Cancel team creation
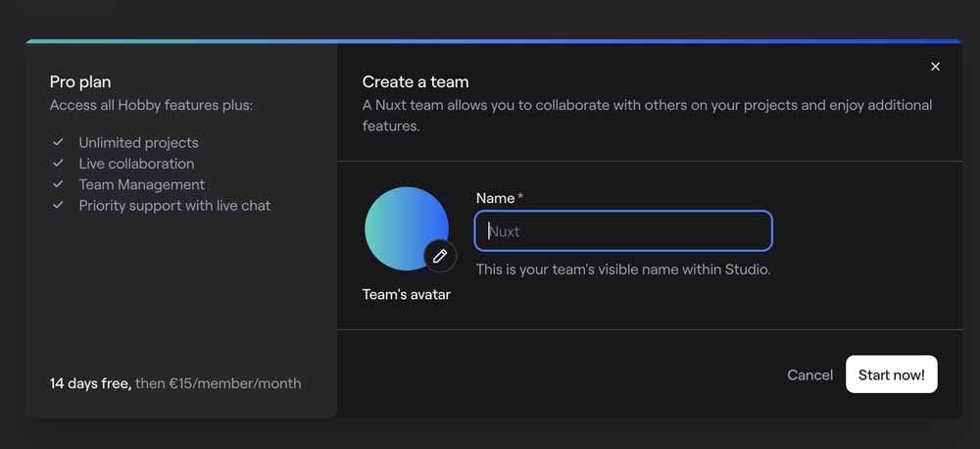Viewport: 980px width, 449px height. click(810, 374)
